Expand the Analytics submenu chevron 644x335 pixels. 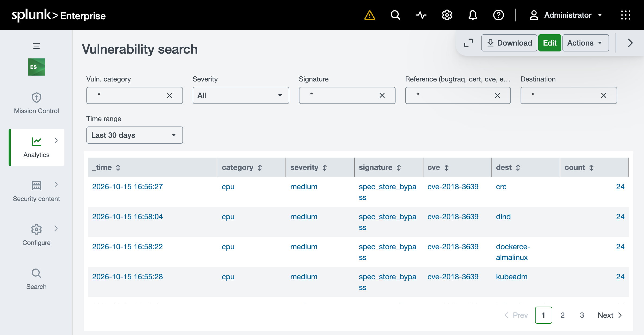56,140
